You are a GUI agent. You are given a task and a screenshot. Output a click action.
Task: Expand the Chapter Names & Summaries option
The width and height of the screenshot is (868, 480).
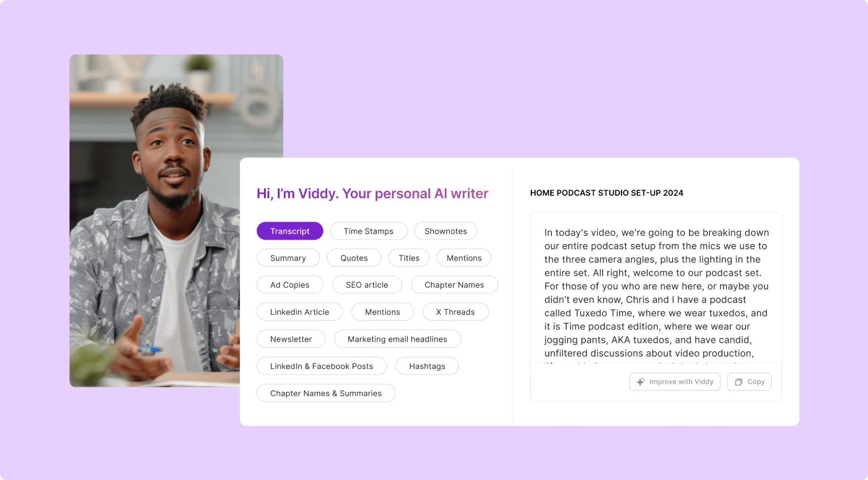[x=326, y=393]
